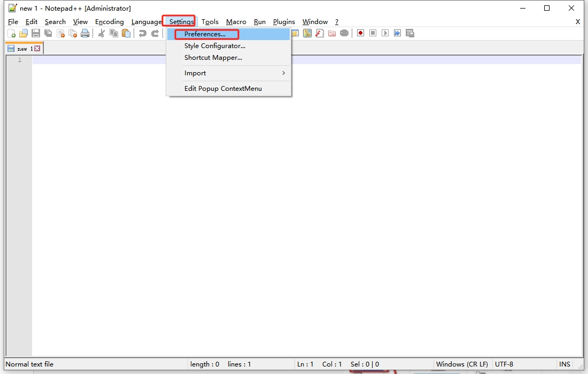This screenshot has width=588, height=374.
Task: Click the Cut scissors icon
Action: tap(101, 33)
